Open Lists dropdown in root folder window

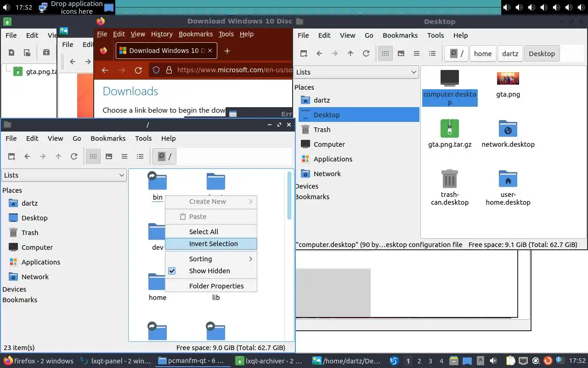click(64, 175)
